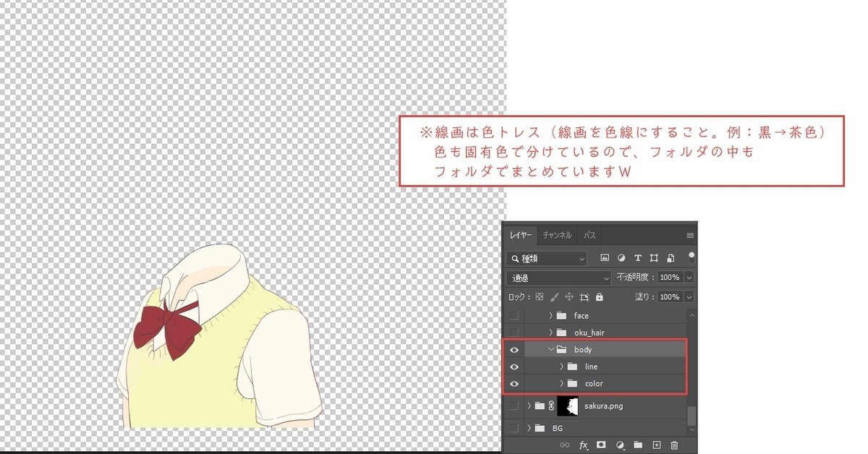Filter layers by smart object icon
The image size is (868, 454).
671,258
